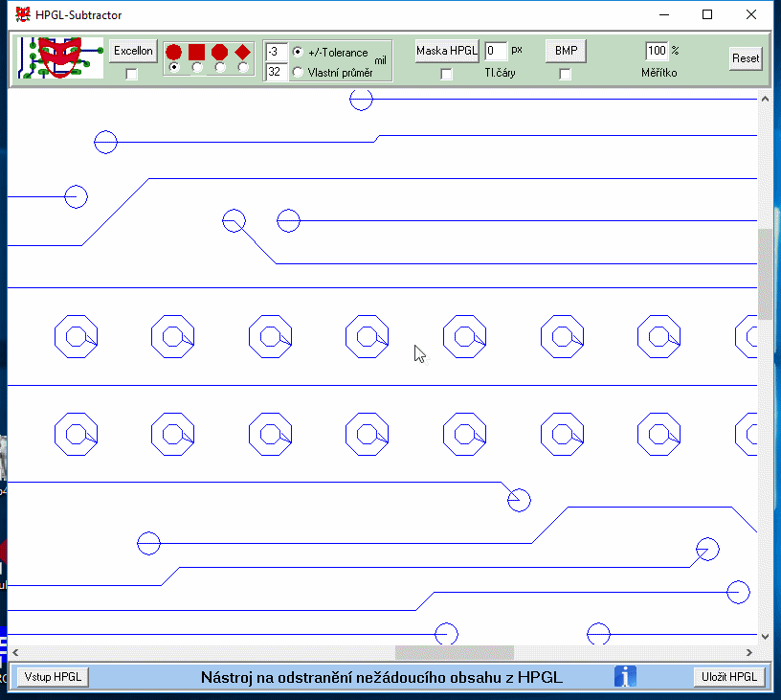The image size is (781, 700).
Task: Click the red mask logo image
Action: (60, 57)
